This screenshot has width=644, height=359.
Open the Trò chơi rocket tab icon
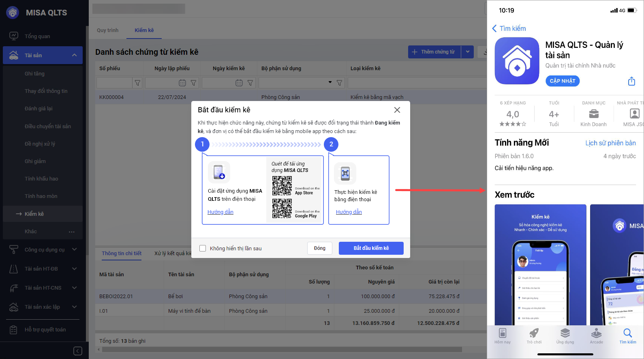[534, 333]
